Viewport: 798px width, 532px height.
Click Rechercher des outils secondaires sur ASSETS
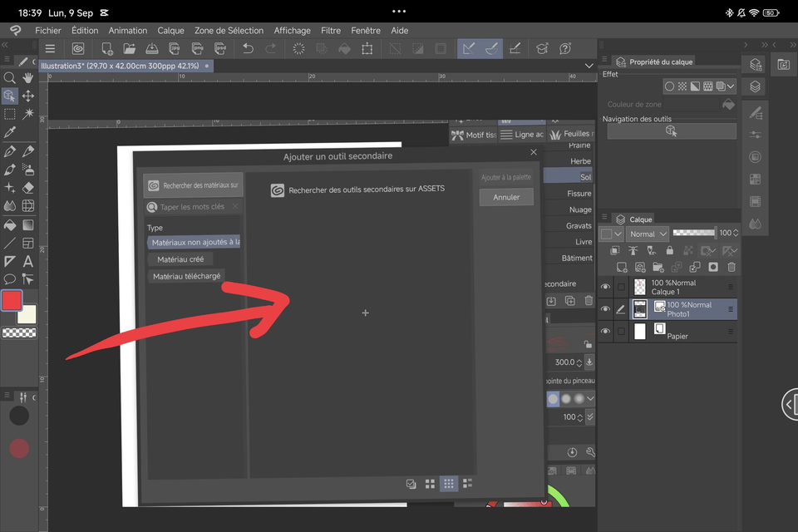(x=357, y=190)
